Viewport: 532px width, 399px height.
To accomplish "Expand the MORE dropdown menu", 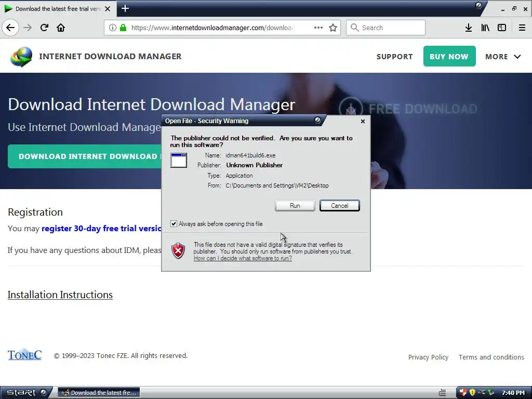I will pos(503,57).
